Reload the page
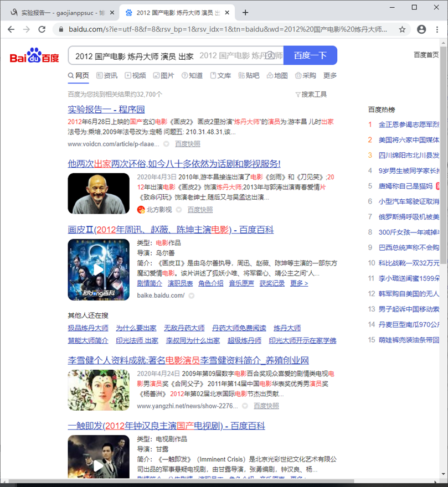The width and height of the screenshot is (448, 487). coord(42,29)
